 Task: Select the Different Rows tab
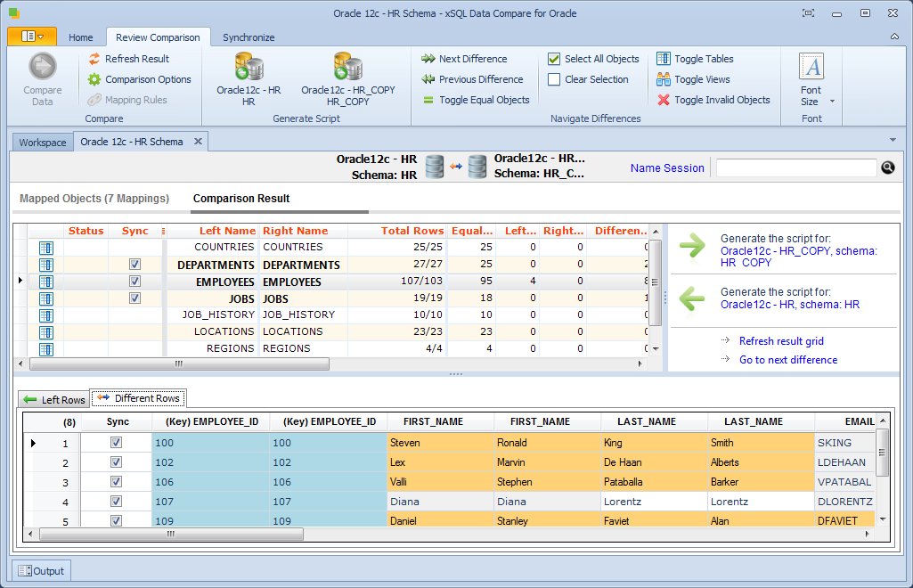138,398
